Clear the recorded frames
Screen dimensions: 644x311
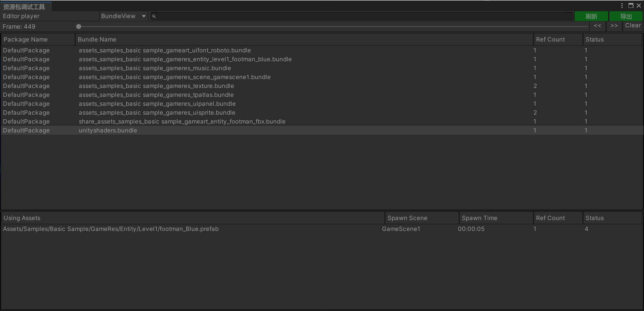coord(633,26)
